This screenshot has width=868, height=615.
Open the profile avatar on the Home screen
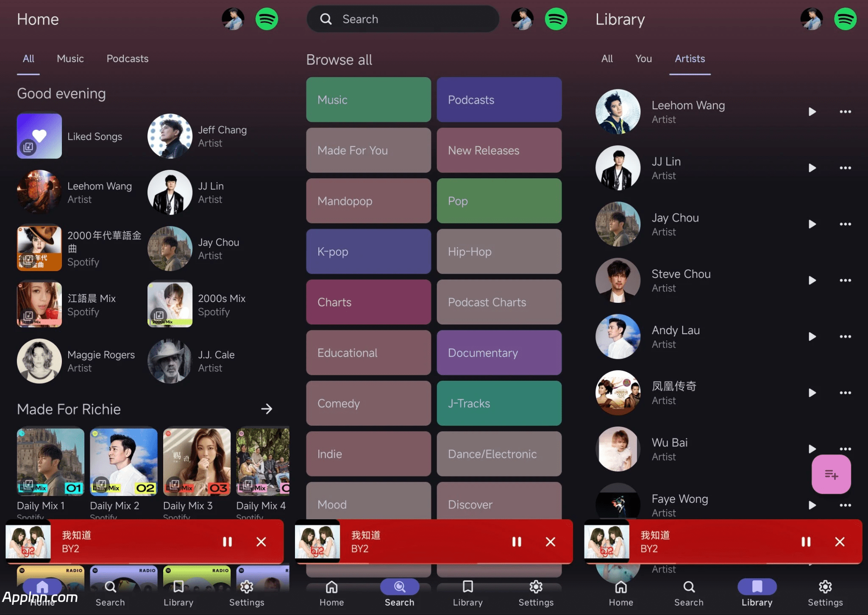[x=233, y=19]
